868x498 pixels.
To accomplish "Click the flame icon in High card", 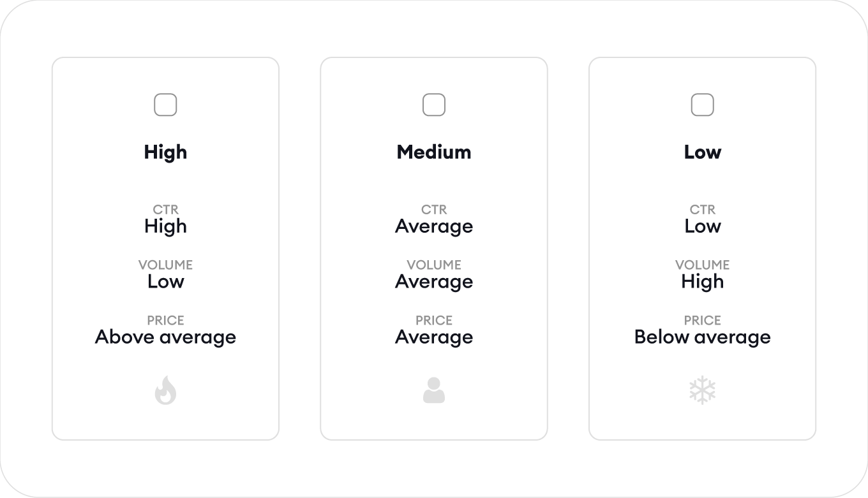I will [x=165, y=390].
